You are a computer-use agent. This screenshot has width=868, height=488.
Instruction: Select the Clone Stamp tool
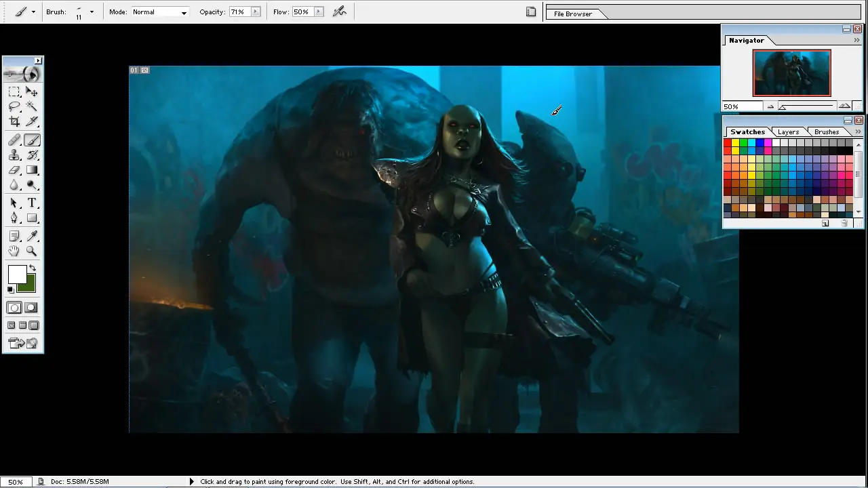point(14,155)
